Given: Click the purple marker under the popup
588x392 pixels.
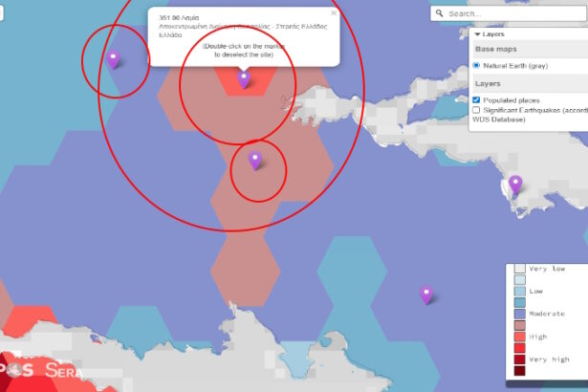Looking at the screenshot, I should [244, 78].
